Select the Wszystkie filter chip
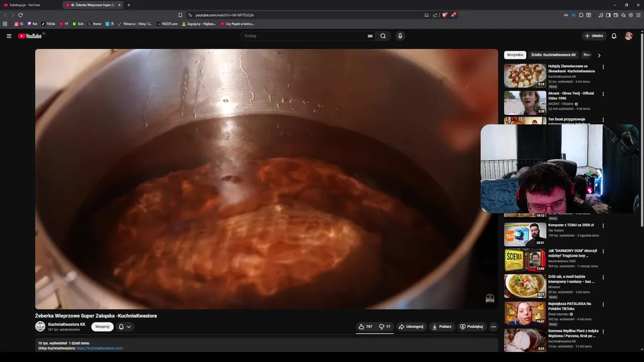 click(x=515, y=55)
